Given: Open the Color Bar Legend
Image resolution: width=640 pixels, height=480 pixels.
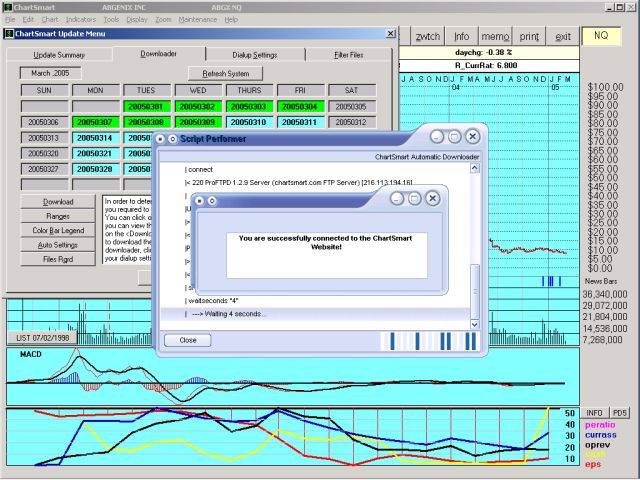Looking at the screenshot, I should tap(58, 231).
